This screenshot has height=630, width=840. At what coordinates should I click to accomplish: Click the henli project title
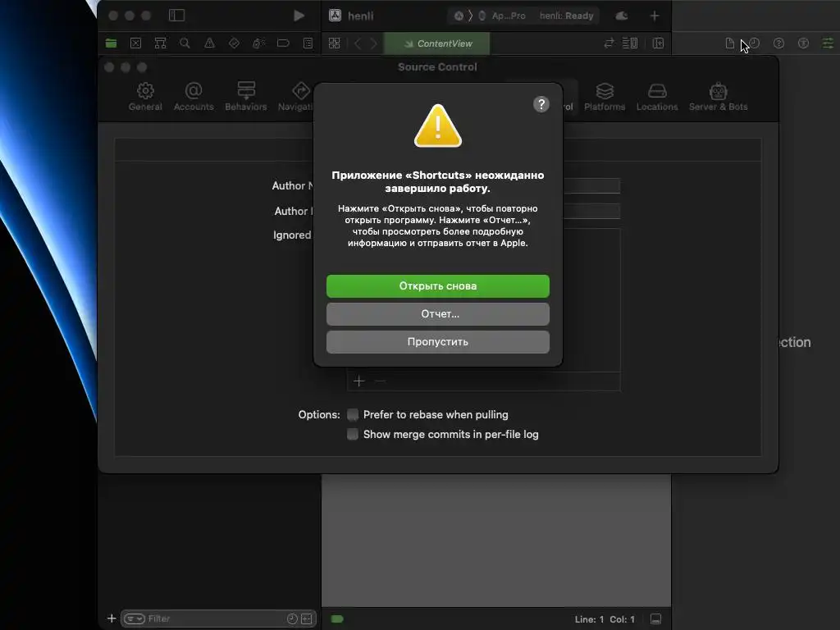[x=361, y=16]
